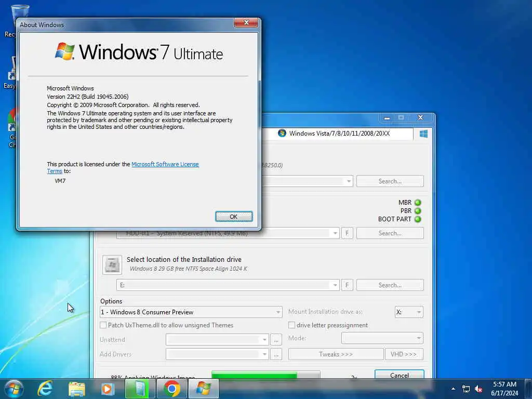Switch to the green WinNTSetup taskbar item

139,389
